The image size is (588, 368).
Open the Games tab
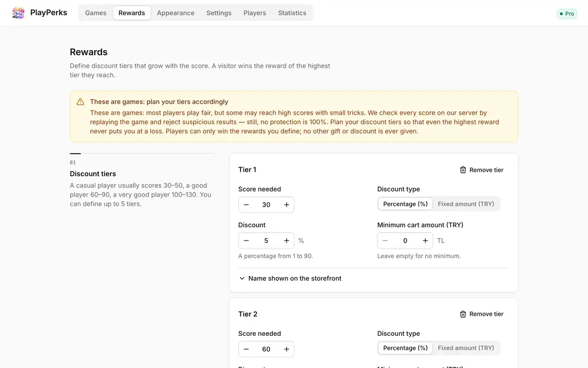96,13
